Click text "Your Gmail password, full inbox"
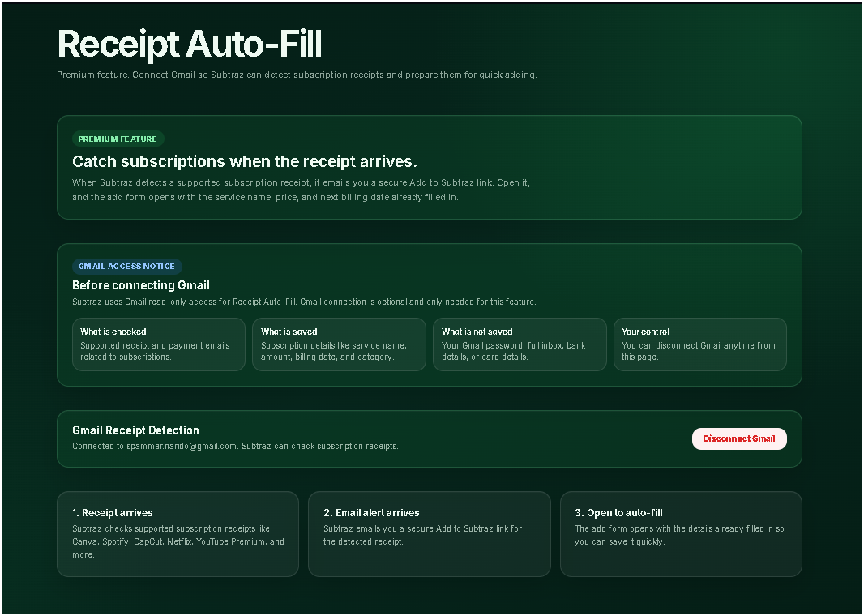The image size is (864, 616). (x=514, y=351)
